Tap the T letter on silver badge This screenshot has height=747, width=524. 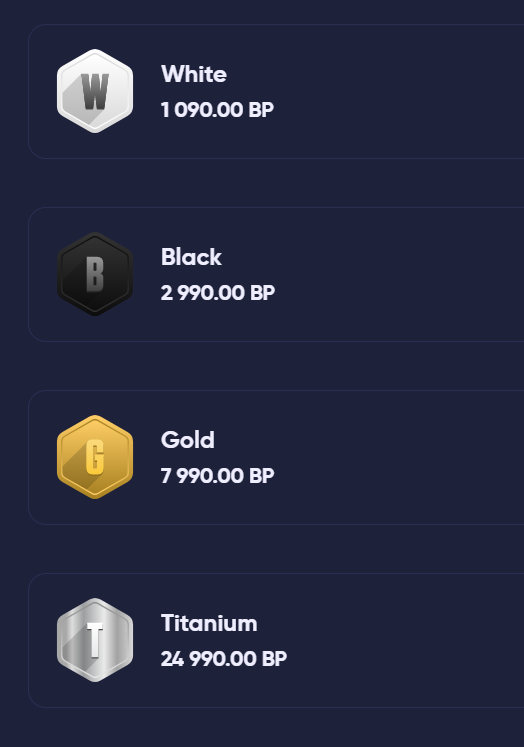click(95, 640)
